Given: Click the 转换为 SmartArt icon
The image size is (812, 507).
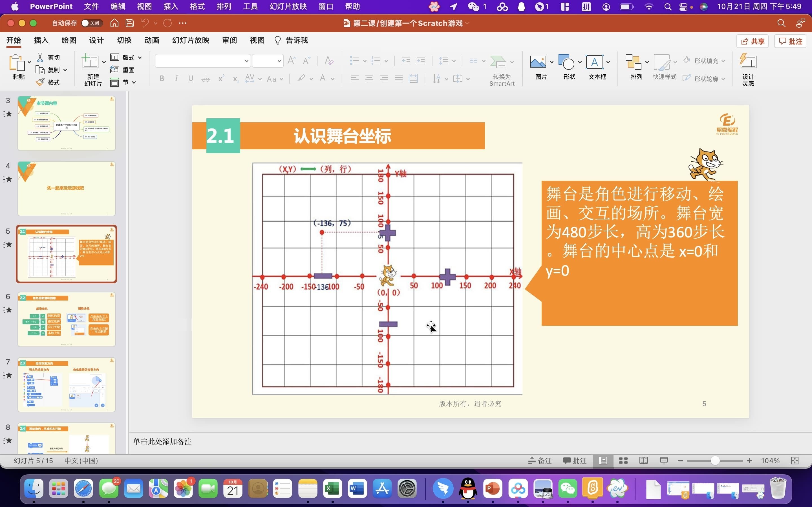Looking at the screenshot, I should (x=498, y=62).
